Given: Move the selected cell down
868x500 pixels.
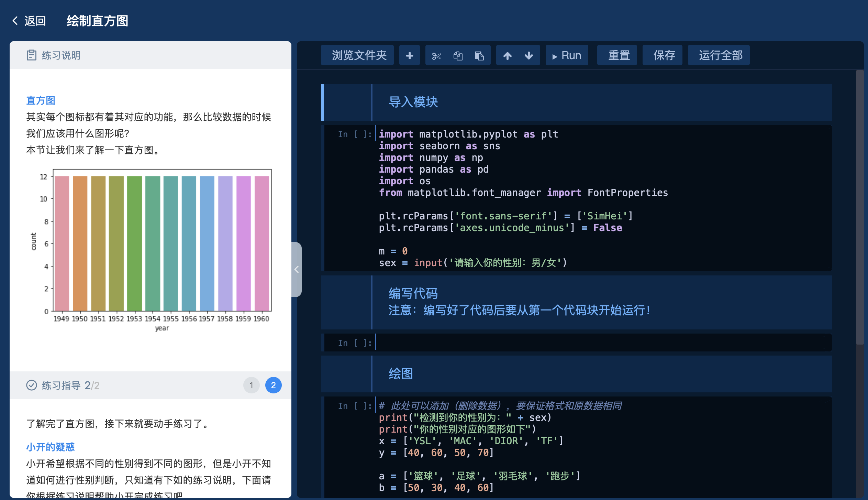Looking at the screenshot, I should click(528, 55).
